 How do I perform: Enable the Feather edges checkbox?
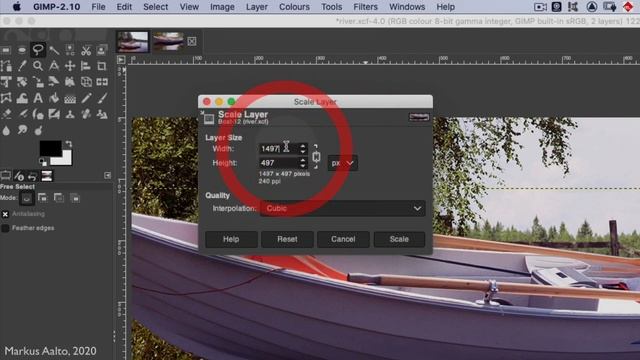(5, 228)
